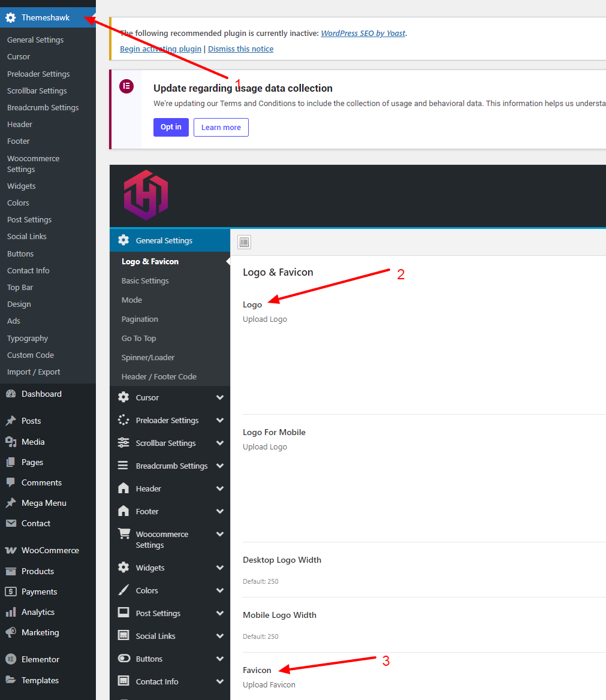Click the Marketing megaphone icon
The image size is (606, 700).
(10, 632)
